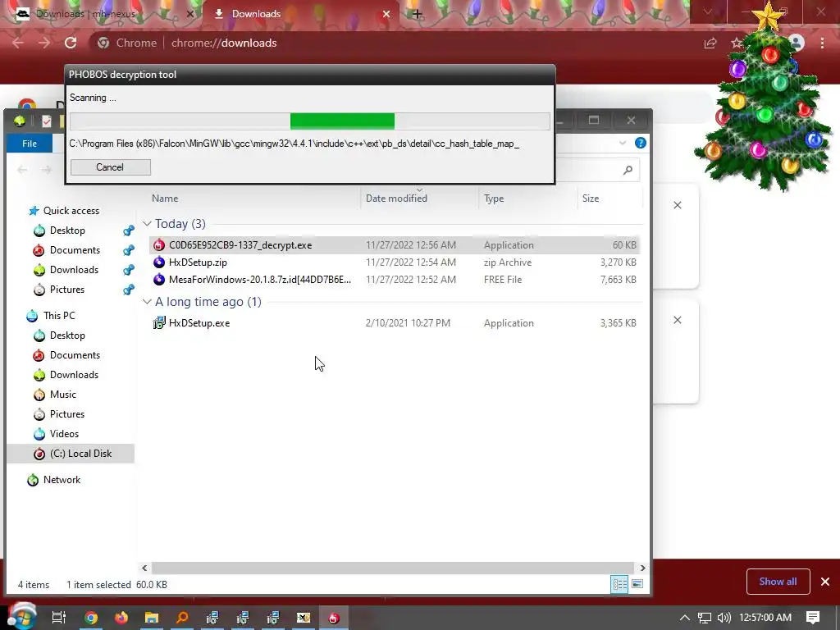
Task: Sort by Size column header
Action: click(x=591, y=199)
